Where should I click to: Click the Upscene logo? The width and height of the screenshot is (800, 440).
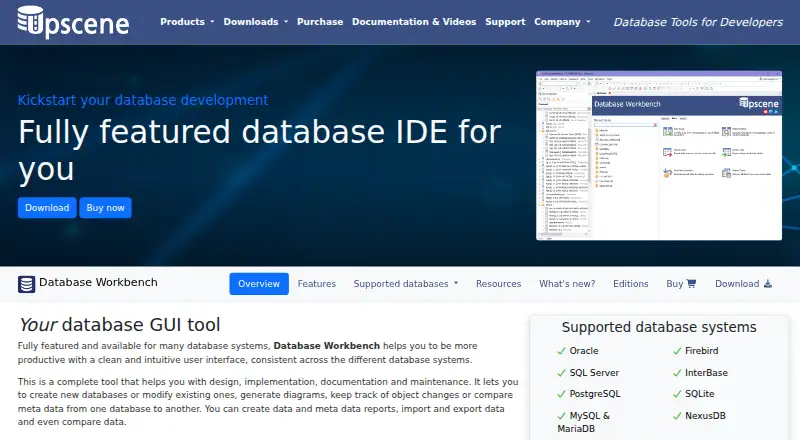click(73, 22)
